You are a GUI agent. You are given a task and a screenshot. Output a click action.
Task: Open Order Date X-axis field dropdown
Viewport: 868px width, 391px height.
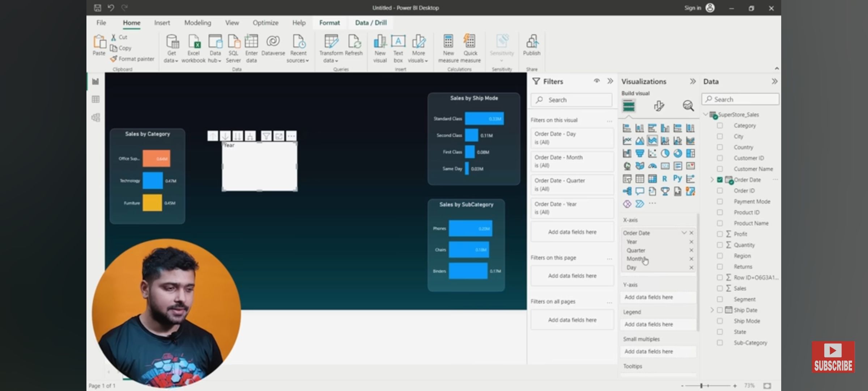[684, 233]
